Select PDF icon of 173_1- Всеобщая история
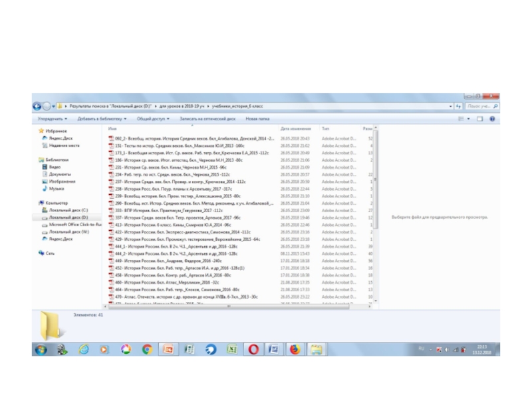Image resolution: width=532 pixels, height=399 pixels. point(111,153)
